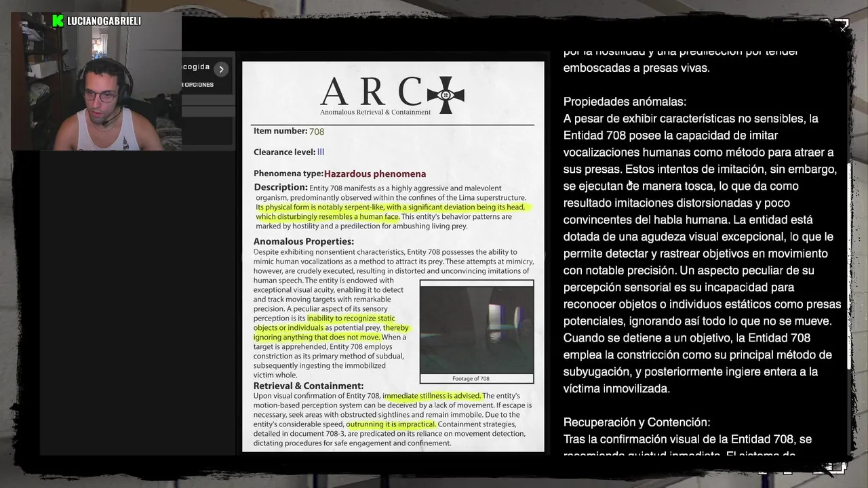Click the Spanish translation panel scrollbar
Screen dimensions: 868x488
pos(850,266)
